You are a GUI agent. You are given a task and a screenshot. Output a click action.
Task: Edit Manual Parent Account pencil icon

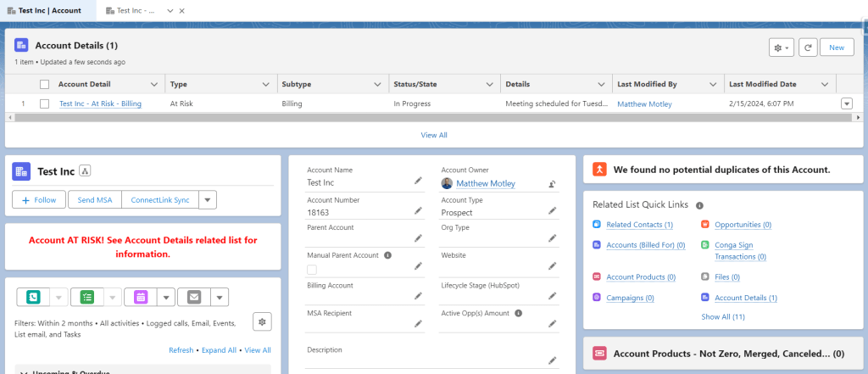[x=418, y=266]
